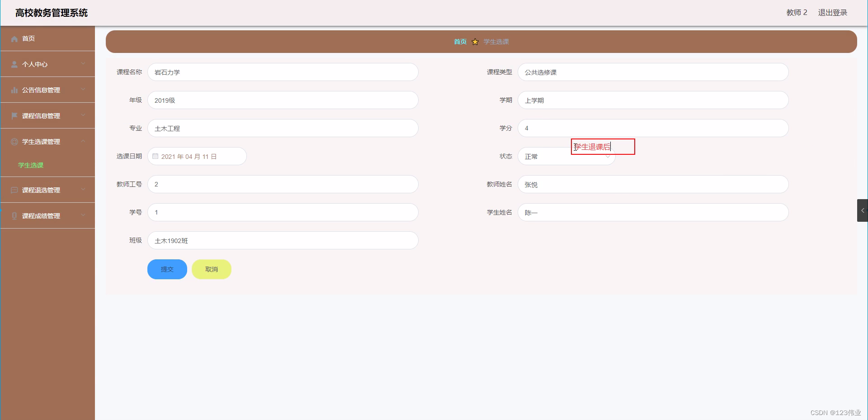
Task: Click the home icon beside 首页
Action: 14,38
